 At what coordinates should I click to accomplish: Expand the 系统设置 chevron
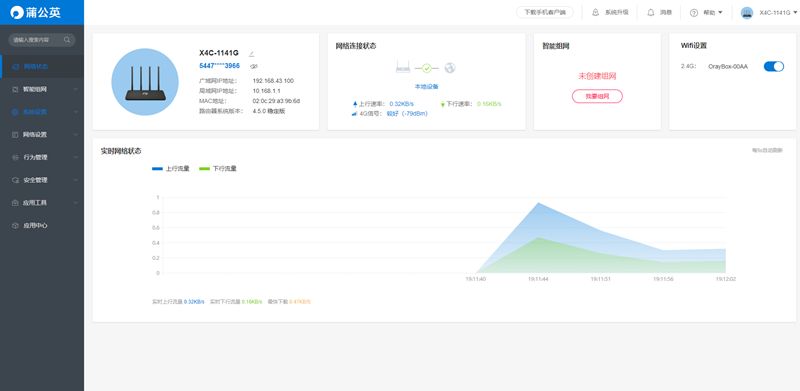point(76,112)
